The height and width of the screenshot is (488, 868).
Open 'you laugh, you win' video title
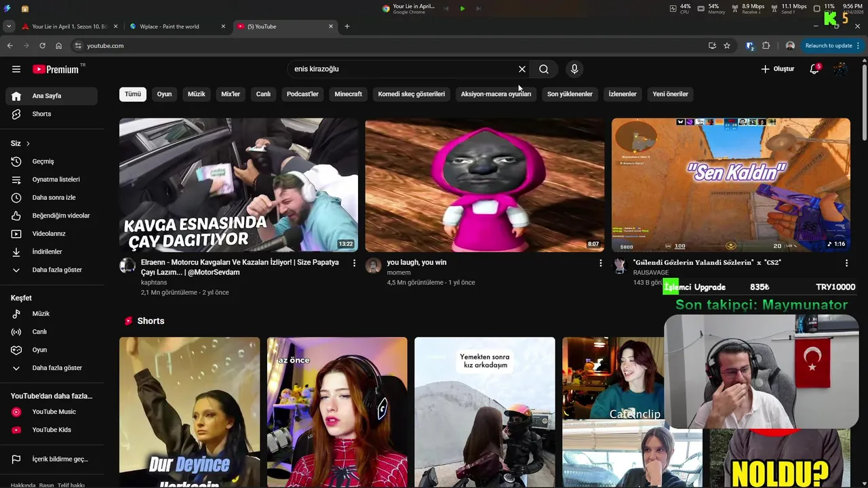click(x=416, y=262)
